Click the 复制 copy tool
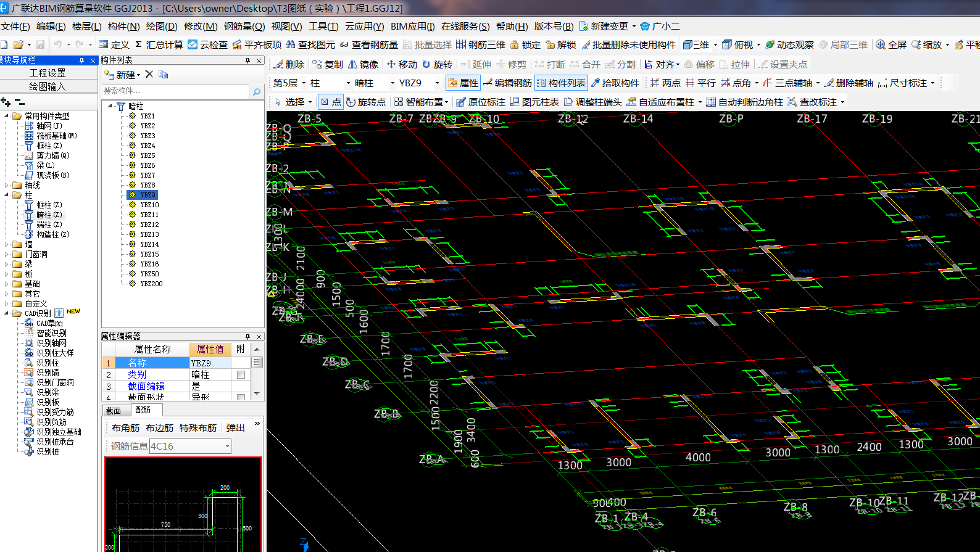This screenshot has height=552, width=980. (x=328, y=64)
